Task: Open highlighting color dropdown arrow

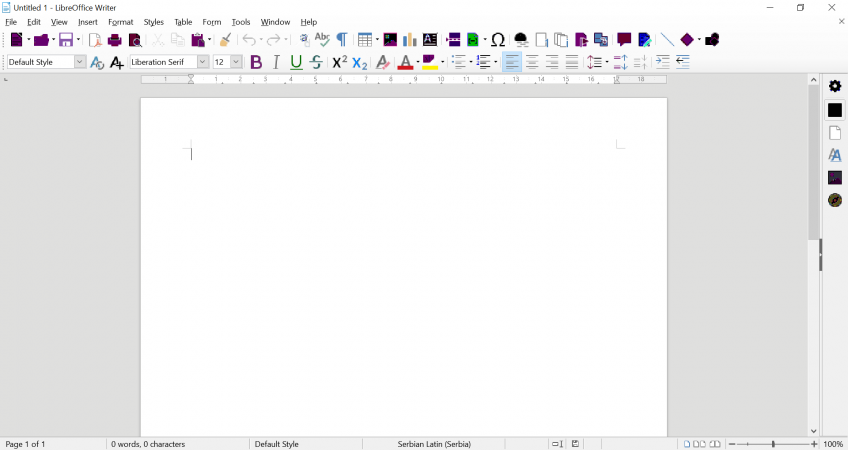Action: (442, 62)
